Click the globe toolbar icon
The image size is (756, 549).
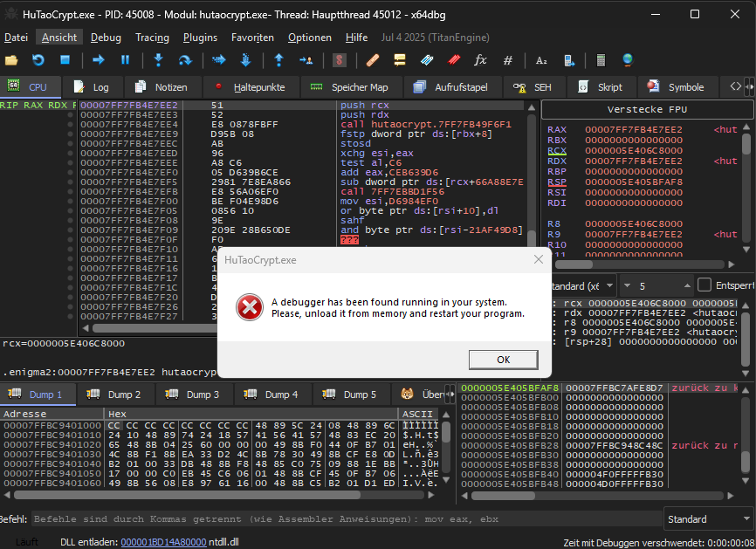(628, 60)
